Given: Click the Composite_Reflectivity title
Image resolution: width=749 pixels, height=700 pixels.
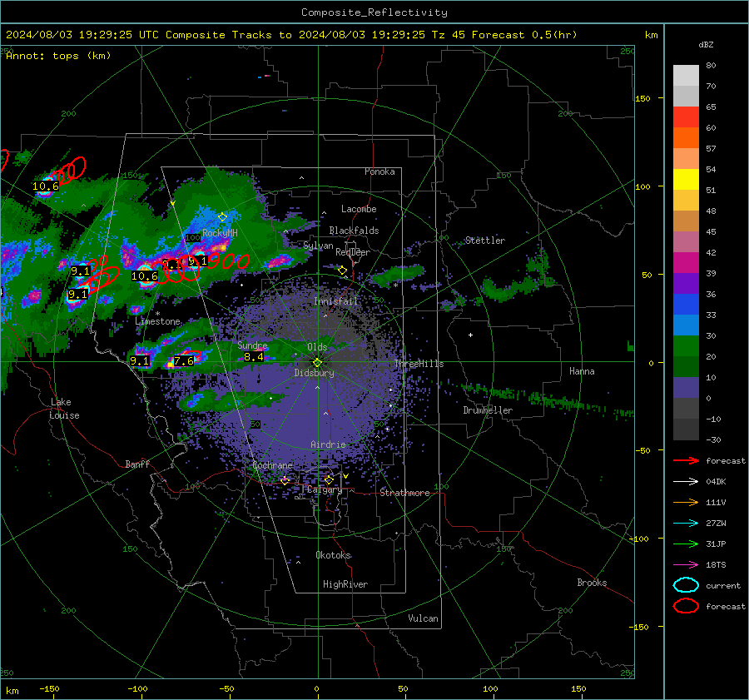Looking at the screenshot, I should point(374,12).
